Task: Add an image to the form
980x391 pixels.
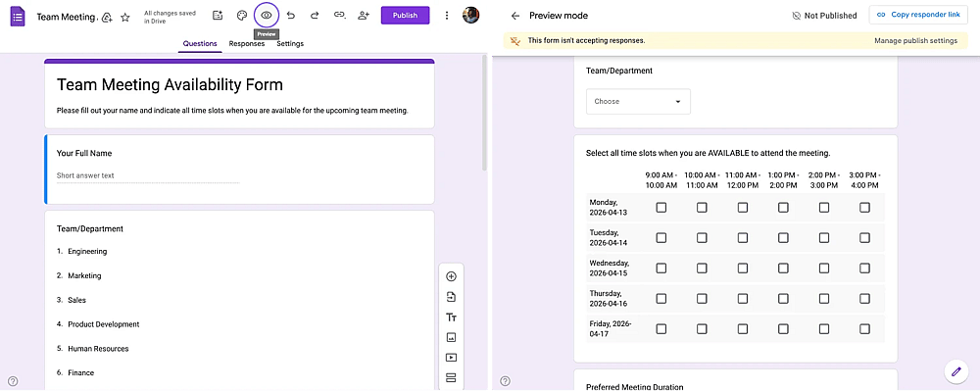Action: click(x=451, y=337)
